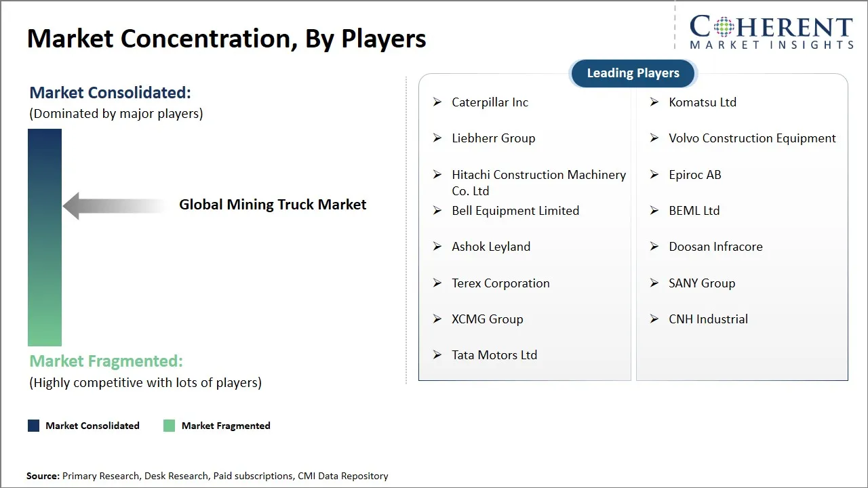Select the arrow marker next to CNH Industrial
The width and height of the screenshot is (868, 488).
click(654, 319)
